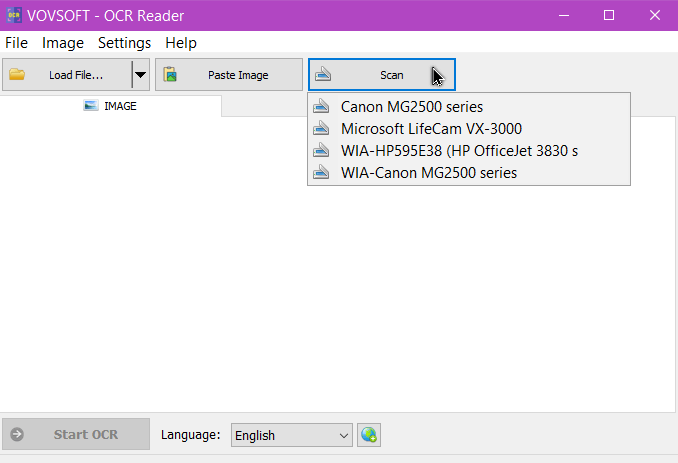The width and height of the screenshot is (678, 463).
Task: Click the yellow folder icon on Load File
Action: pos(17,74)
